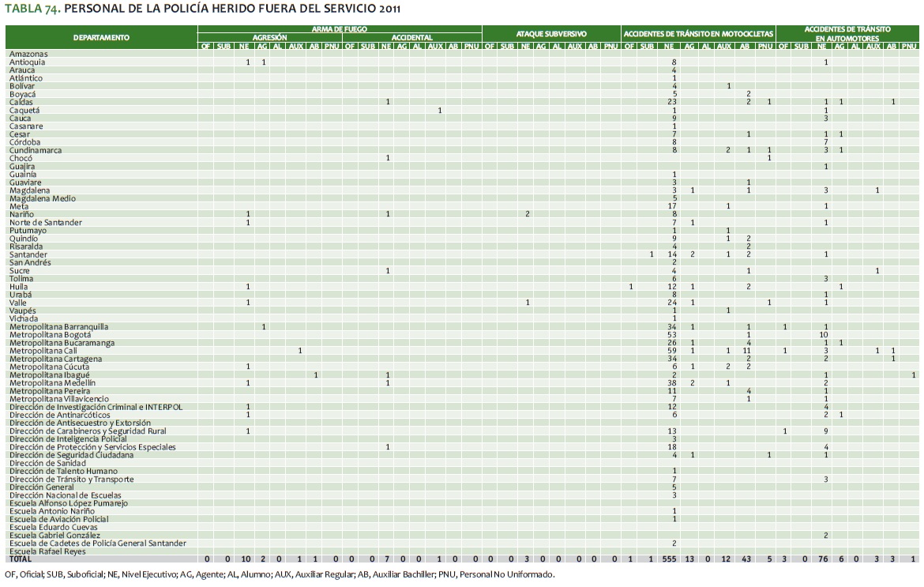Click the DEPARTAMENTO column header
The width and height of the screenshot is (924, 587).
point(101,38)
